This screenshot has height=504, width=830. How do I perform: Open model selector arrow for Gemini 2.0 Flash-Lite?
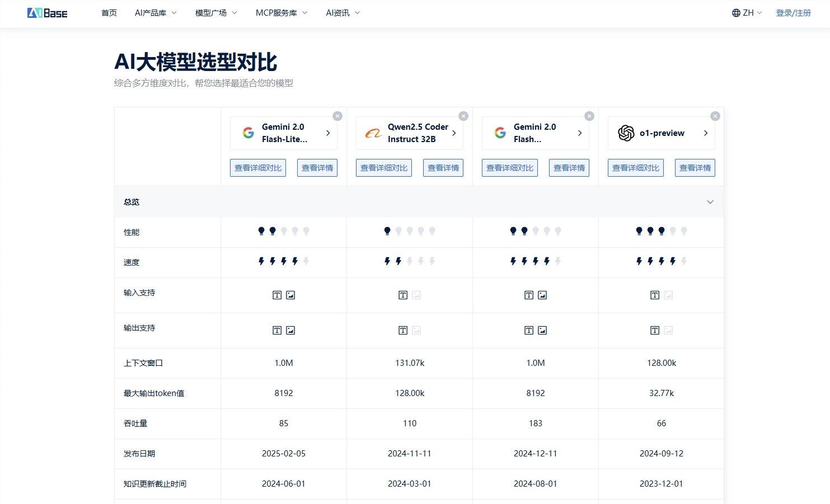pos(328,133)
